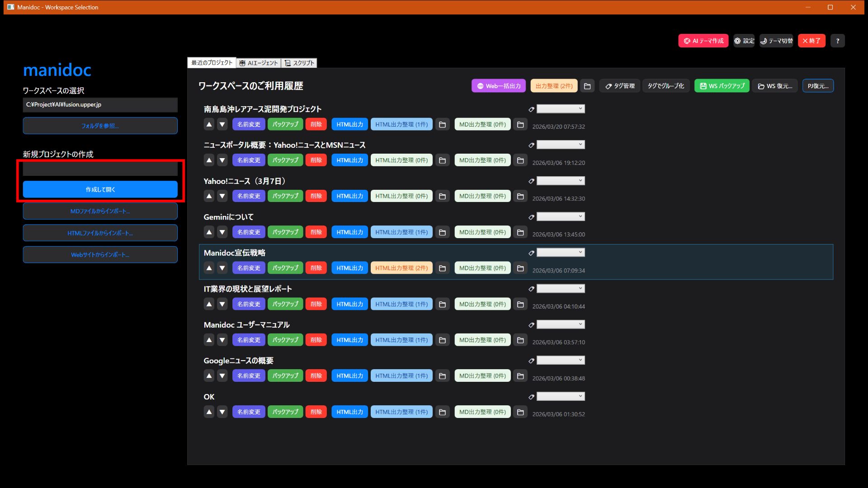This screenshot has height=488, width=868.
Task: Click the ? help button
Action: [837, 41]
